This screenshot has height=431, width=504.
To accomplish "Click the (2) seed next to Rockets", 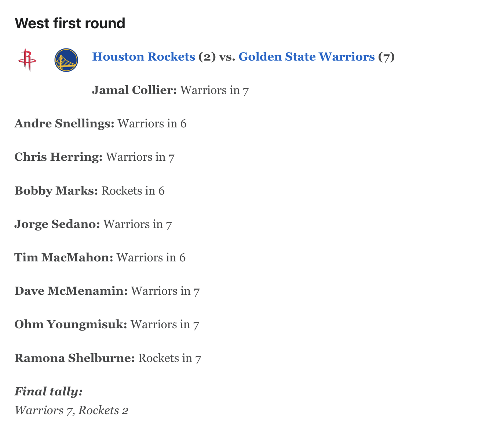I will 207,57.
